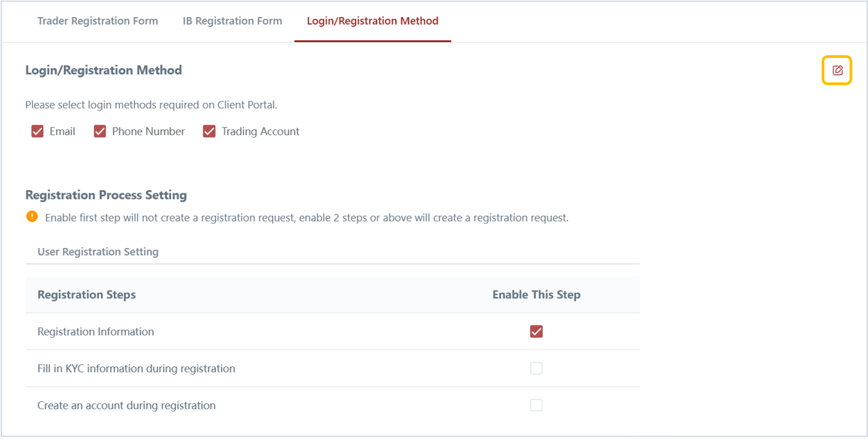Click the orange warning info icon

click(x=32, y=217)
